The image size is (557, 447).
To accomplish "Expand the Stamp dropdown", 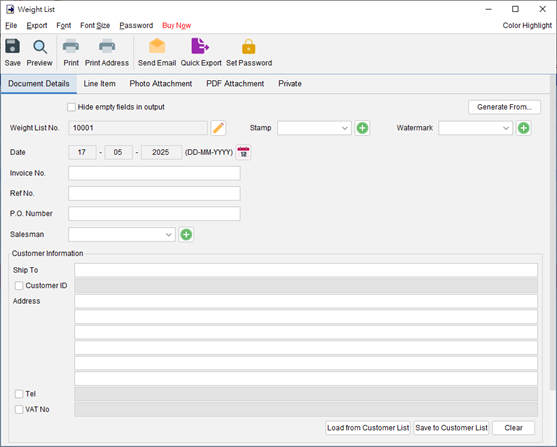I will 314,128.
